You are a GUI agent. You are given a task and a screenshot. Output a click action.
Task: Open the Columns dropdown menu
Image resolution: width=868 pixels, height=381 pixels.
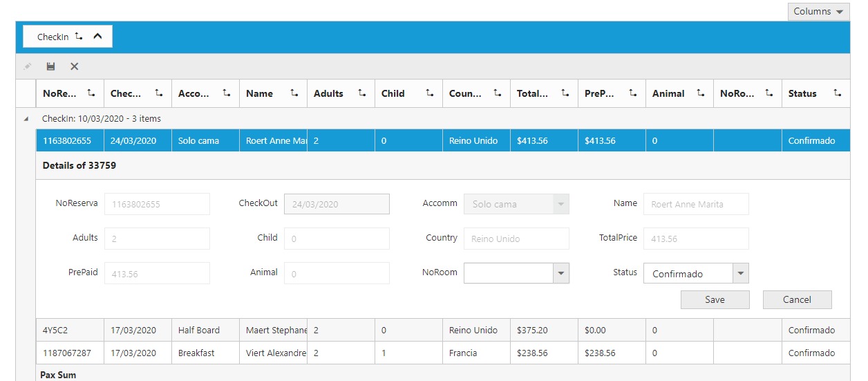pyautogui.click(x=818, y=12)
